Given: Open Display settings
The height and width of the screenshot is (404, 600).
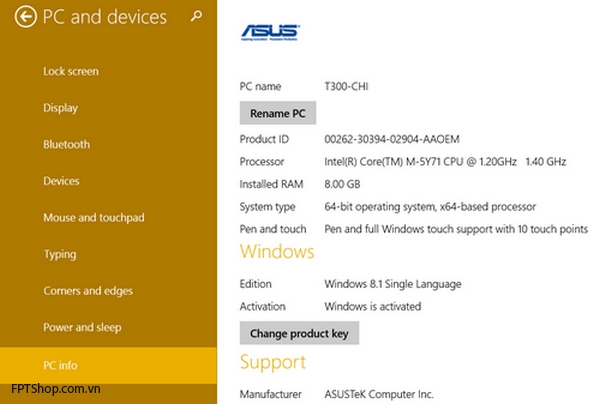Looking at the screenshot, I should [60, 108].
